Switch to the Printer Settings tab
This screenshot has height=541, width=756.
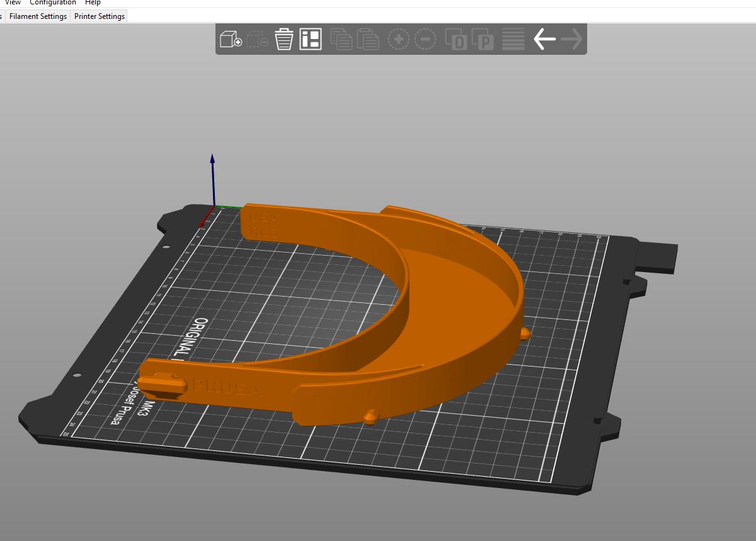pyautogui.click(x=100, y=16)
